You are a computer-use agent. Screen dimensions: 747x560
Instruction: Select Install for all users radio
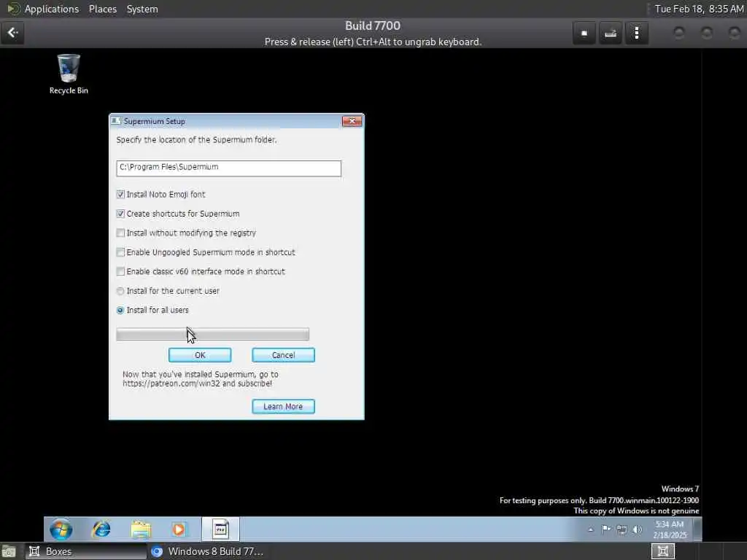(x=120, y=310)
